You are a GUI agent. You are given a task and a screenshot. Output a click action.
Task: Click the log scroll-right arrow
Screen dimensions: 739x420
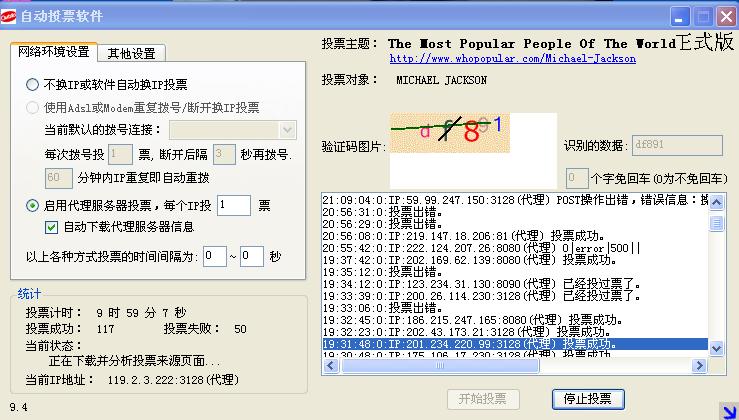[699, 365]
